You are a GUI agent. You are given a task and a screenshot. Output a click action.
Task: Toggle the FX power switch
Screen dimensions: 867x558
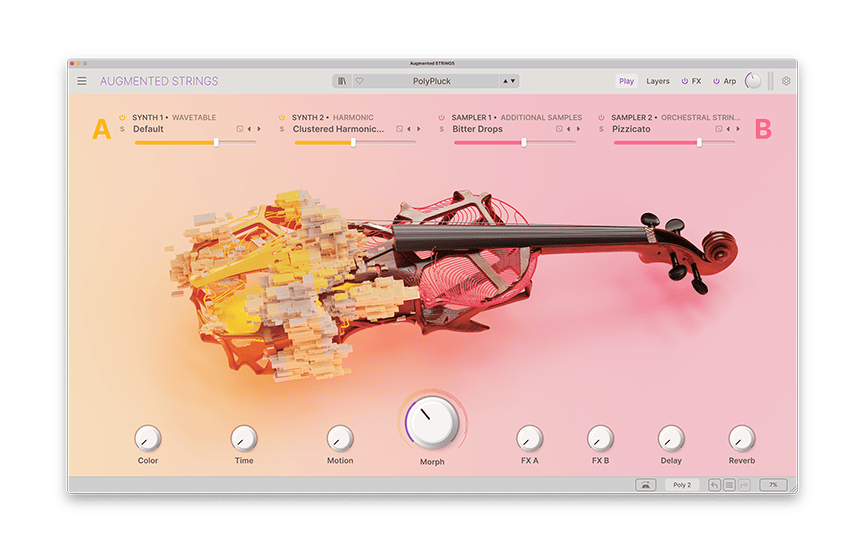pyautogui.click(x=685, y=81)
